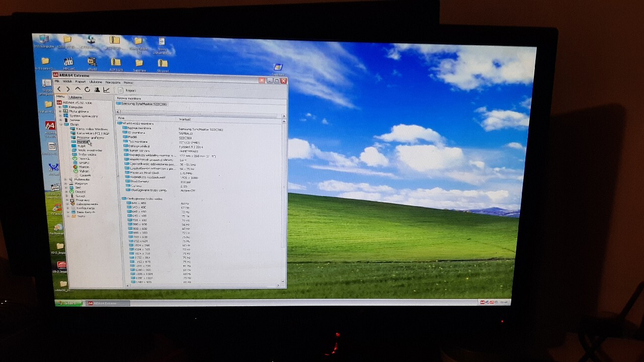Click the Czcionki icon in the tree
This screenshot has width=644, height=362.
tap(75, 175)
